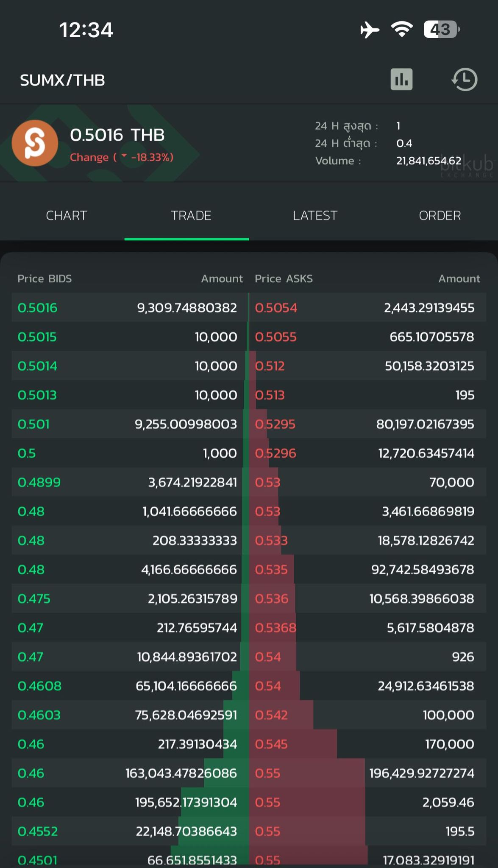
Task: Open the order history clock icon
Action: pyautogui.click(x=465, y=80)
